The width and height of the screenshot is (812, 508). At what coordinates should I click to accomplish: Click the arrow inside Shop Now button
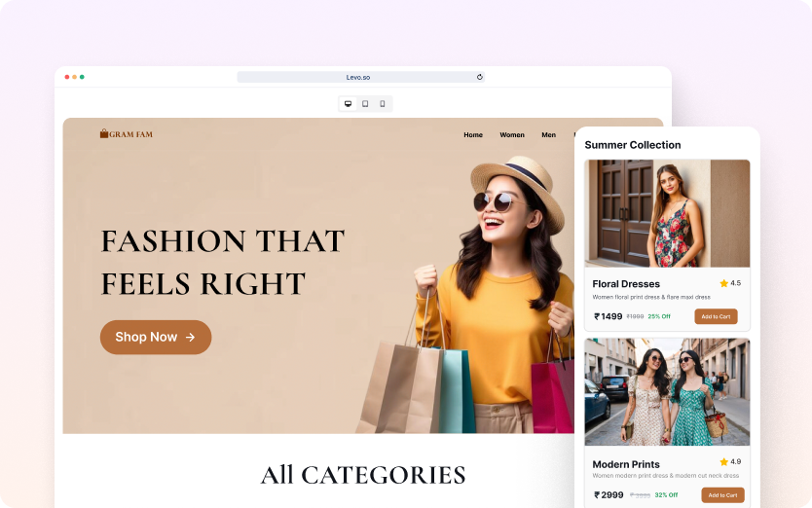[x=190, y=337]
